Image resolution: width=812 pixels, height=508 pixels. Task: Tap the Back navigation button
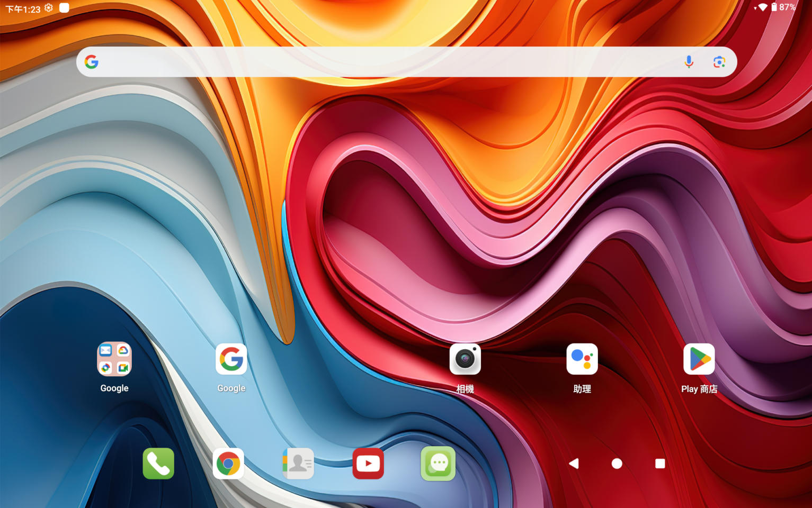pos(574,464)
